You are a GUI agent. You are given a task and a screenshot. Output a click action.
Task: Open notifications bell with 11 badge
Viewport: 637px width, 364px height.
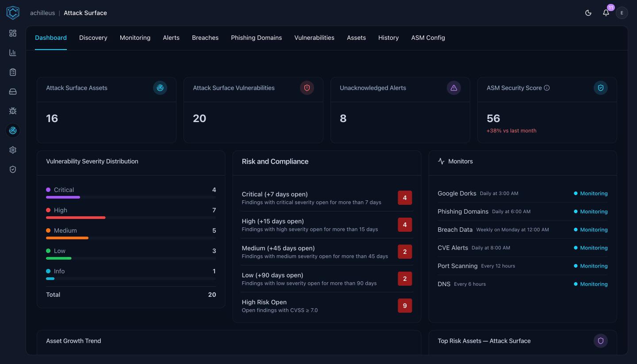[x=606, y=13]
